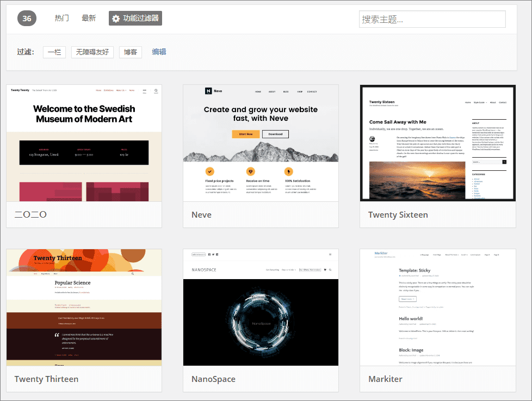Click the Twenty Sixteen theme title
Viewport: 532px width, 401px height.
pyautogui.click(x=398, y=215)
